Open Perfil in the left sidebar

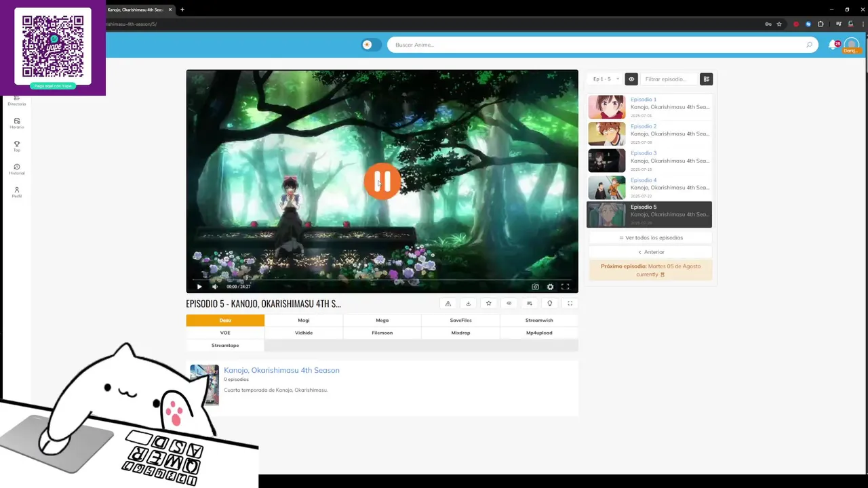pyautogui.click(x=17, y=192)
